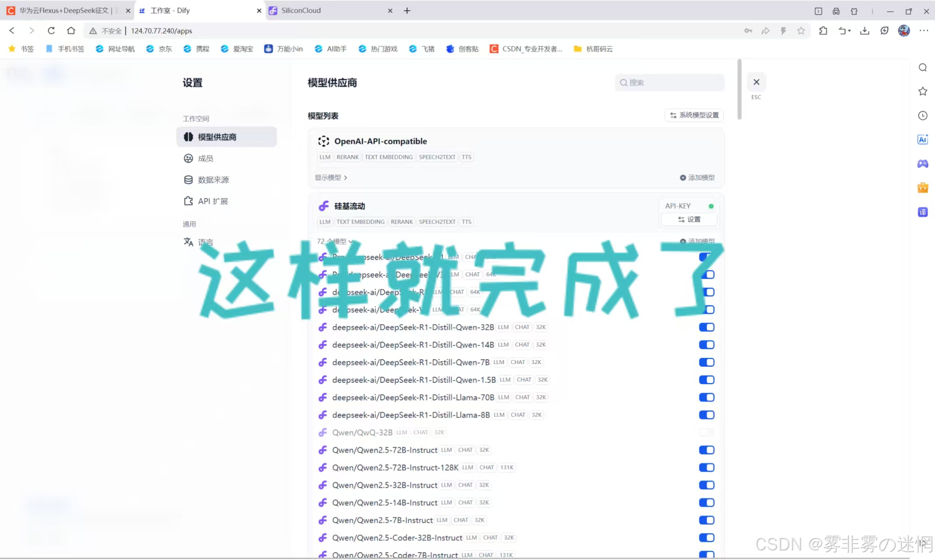Select 模型供应商 in settings sidebar
The image size is (935, 560).
(226, 137)
